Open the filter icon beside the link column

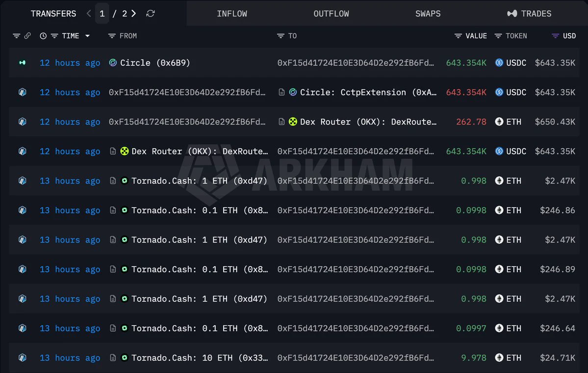(17, 36)
